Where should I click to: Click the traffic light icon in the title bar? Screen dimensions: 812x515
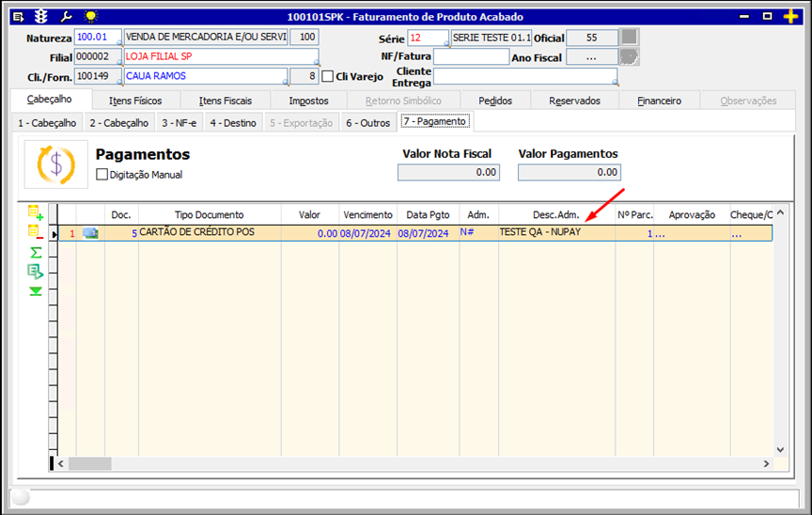click(x=41, y=17)
